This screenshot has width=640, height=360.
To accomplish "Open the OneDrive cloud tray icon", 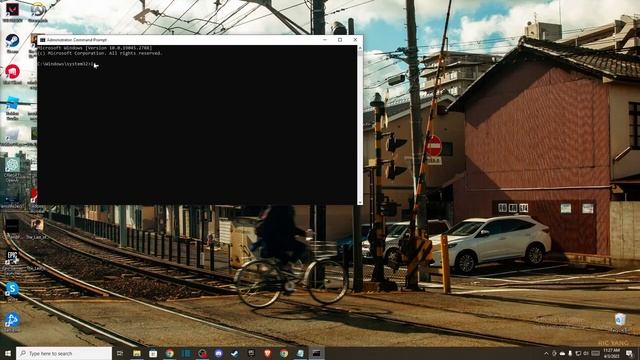I will tap(562, 353).
